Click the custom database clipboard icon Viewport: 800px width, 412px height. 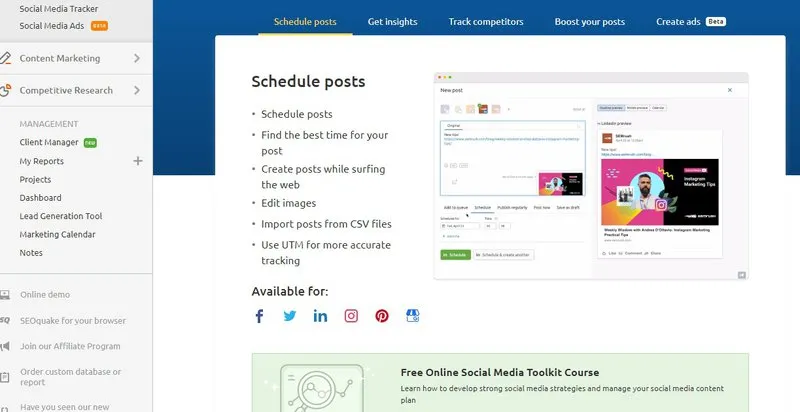(5, 377)
